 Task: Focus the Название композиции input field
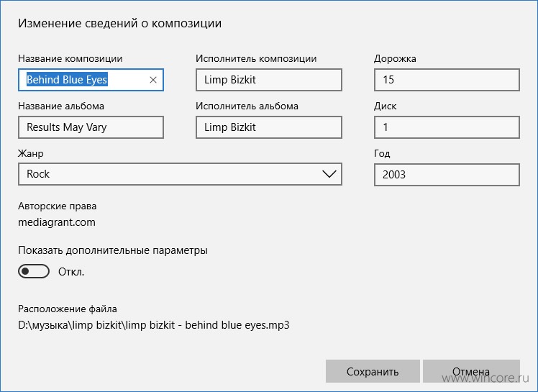coord(91,80)
